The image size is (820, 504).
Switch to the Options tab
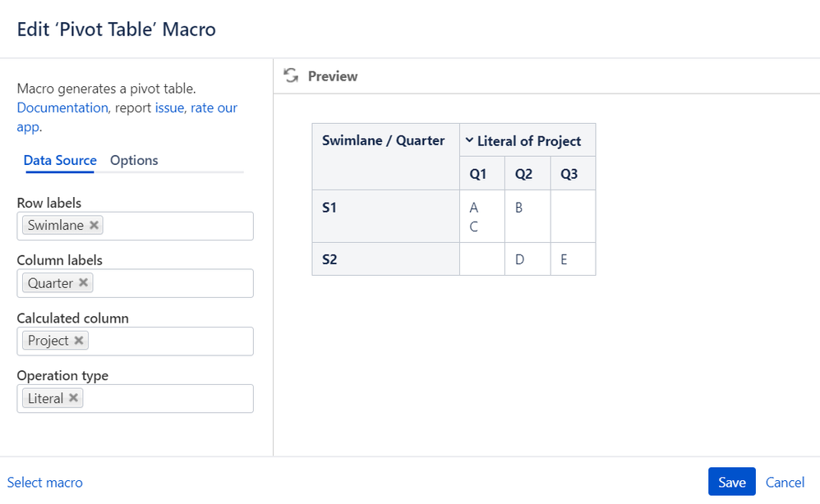134,160
